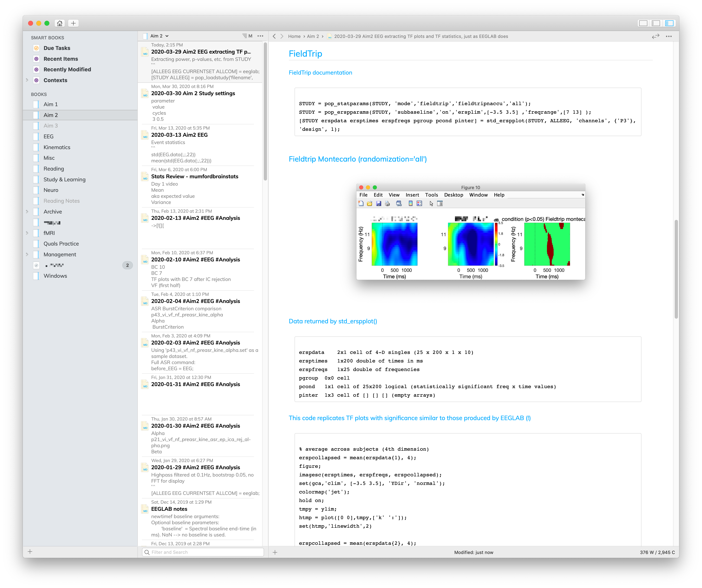Click the task count badge showing 2

(x=127, y=265)
